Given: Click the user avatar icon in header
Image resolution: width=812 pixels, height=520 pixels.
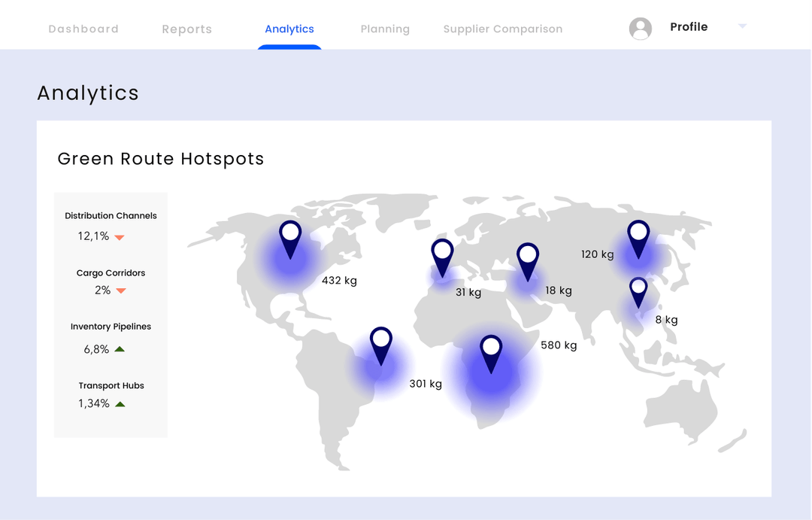Looking at the screenshot, I should click(641, 28).
